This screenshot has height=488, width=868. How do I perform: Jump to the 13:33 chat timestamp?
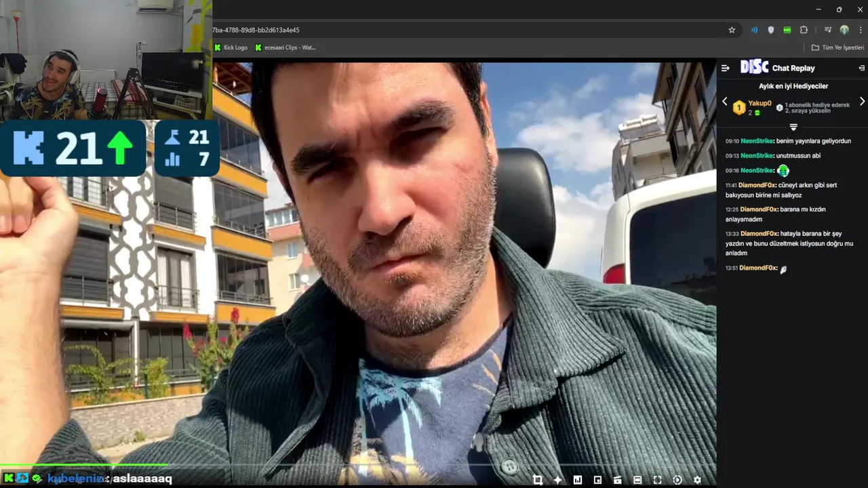click(731, 234)
